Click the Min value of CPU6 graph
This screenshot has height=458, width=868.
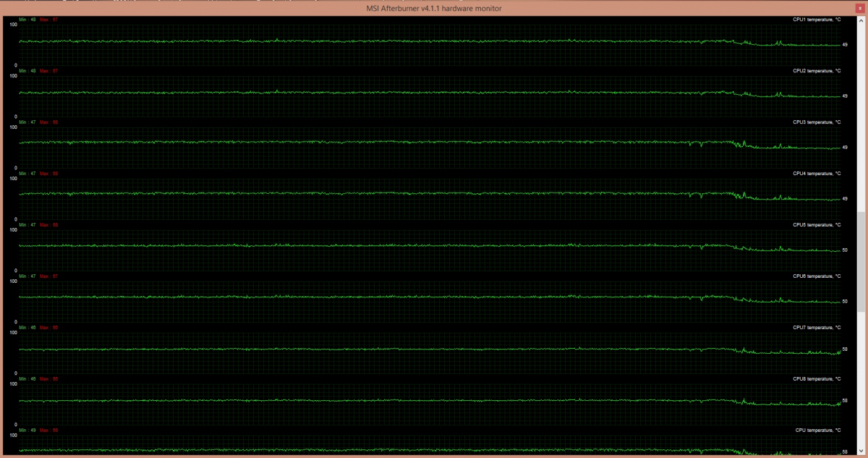click(x=27, y=276)
